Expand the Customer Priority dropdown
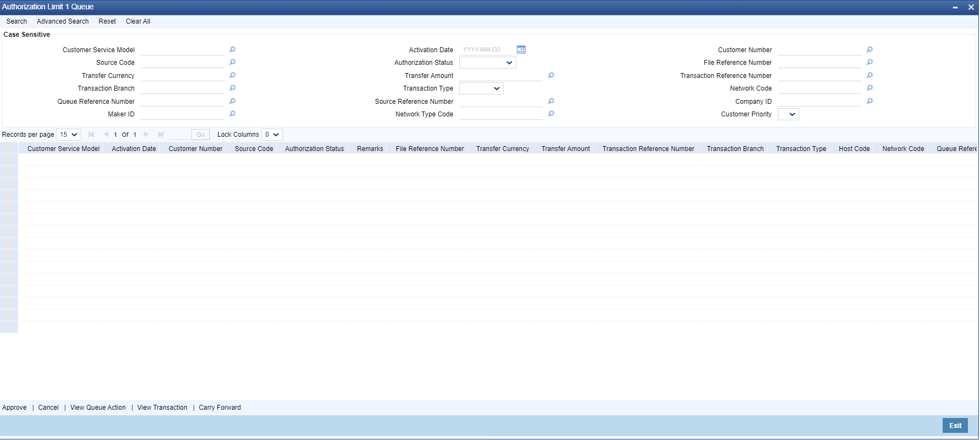Screen dimensions: 980x440 [x=788, y=114]
